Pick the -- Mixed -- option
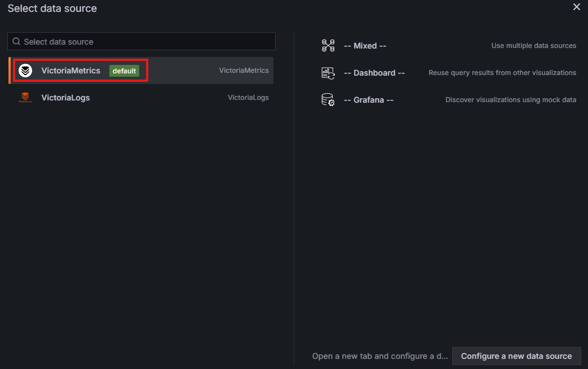This screenshot has width=588, height=369. pyautogui.click(x=365, y=46)
